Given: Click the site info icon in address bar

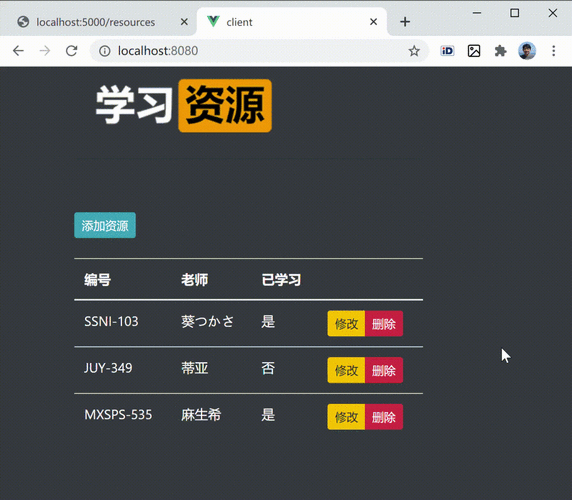Looking at the screenshot, I should pyautogui.click(x=105, y=51).
